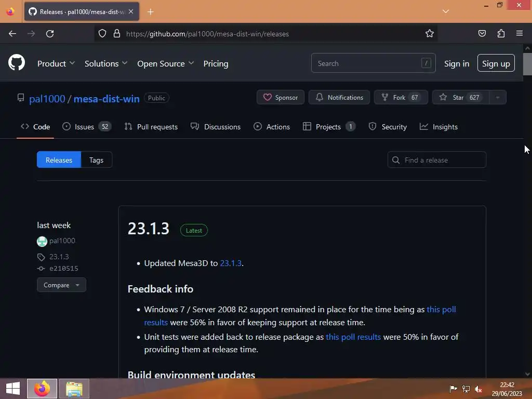
Task: Open the Windows 7 'this poll results' link
Action: click(441, 310)
